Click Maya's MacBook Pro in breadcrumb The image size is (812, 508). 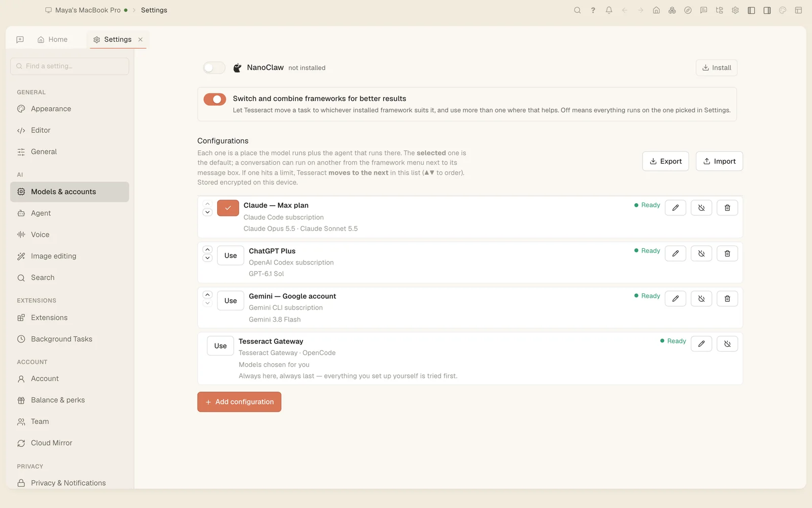pyautogui.click(x=87, y=10)
